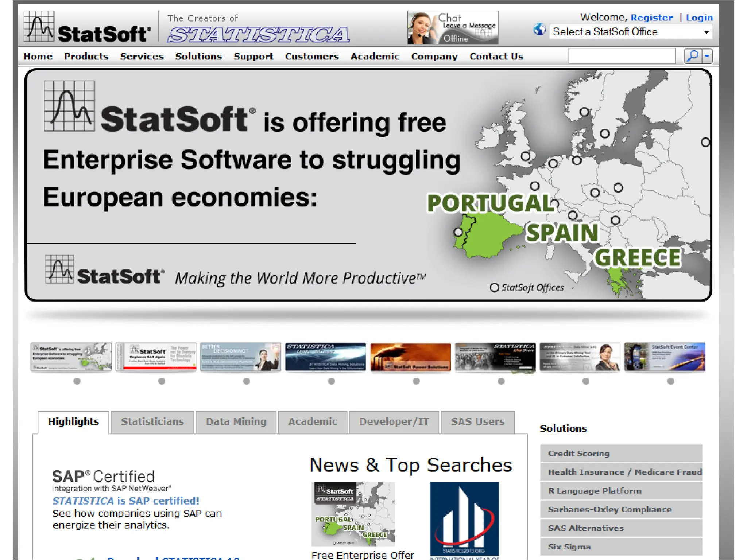The image size is (747, 560).
Task: Select the last slide indicator dot
Action: click(x=670, y=381)
